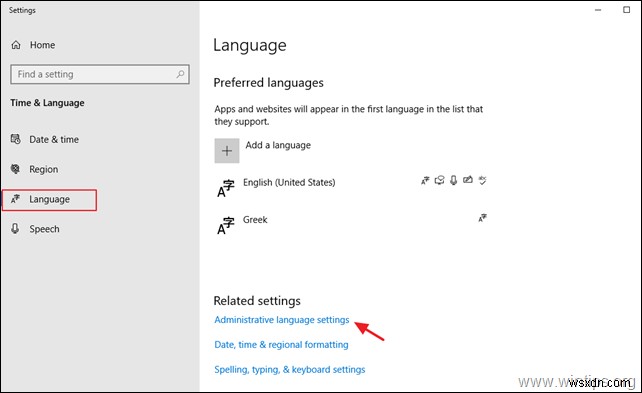Click the Greek language icon
The width and height of the screenshot is (642, 393).
(x=226, y=226)
